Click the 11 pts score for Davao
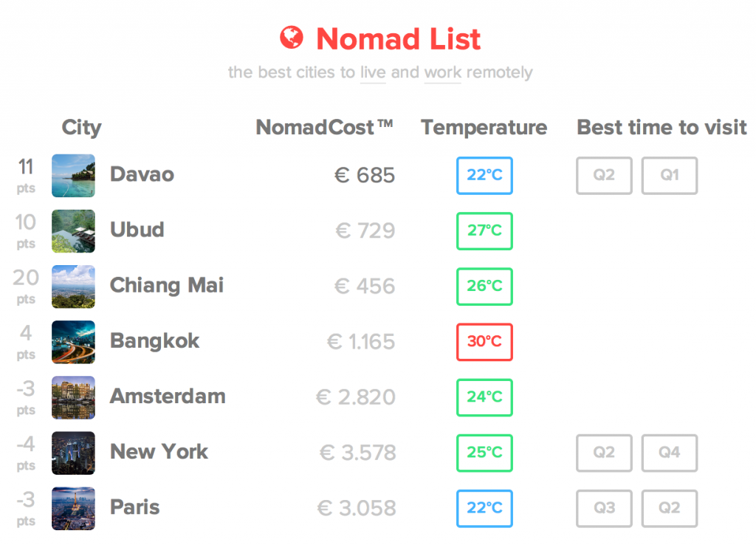The height and width of the screenshot is (545, 756). click(26, 176)
